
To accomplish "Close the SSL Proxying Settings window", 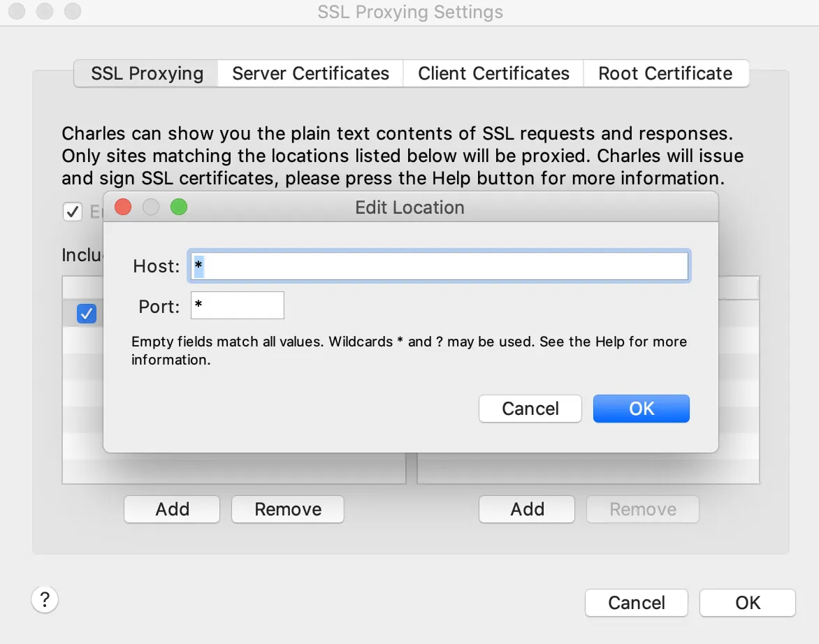I will pos(17,11).
